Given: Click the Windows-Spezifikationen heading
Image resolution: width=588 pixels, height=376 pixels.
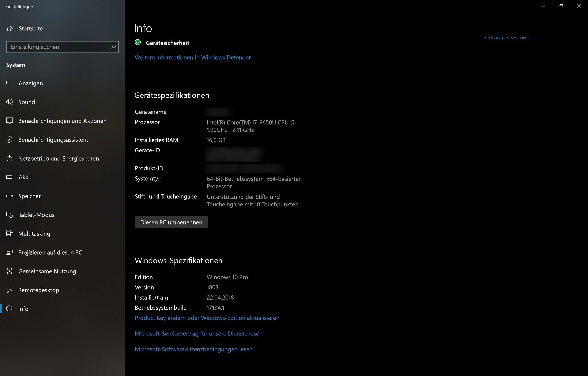Looking at the screenshot, I should point(178,260).
